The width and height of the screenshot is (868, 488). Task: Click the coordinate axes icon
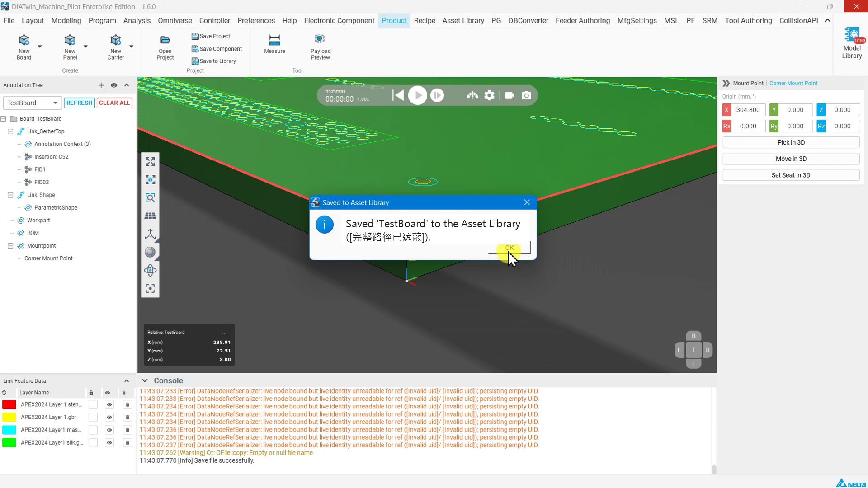pos(150,234)
